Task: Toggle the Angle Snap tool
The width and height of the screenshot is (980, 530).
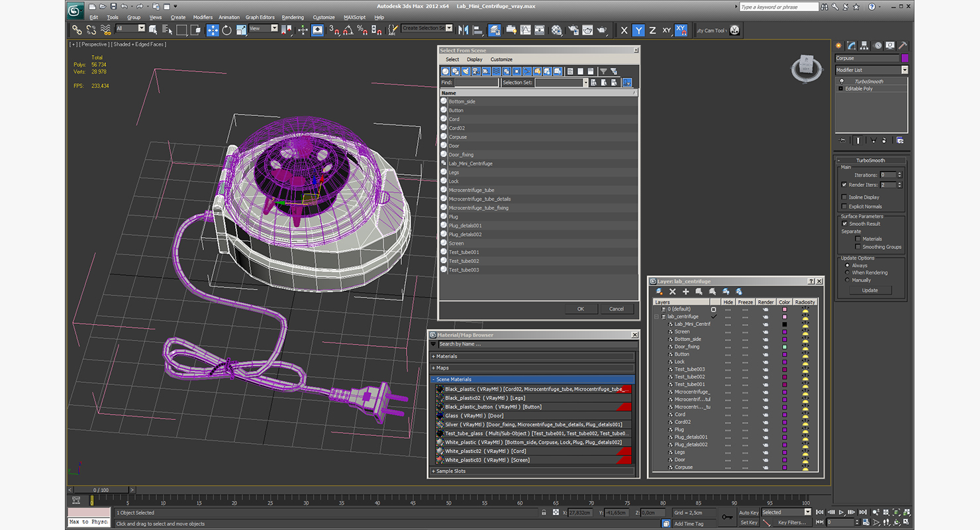Action: coord(348,30)
